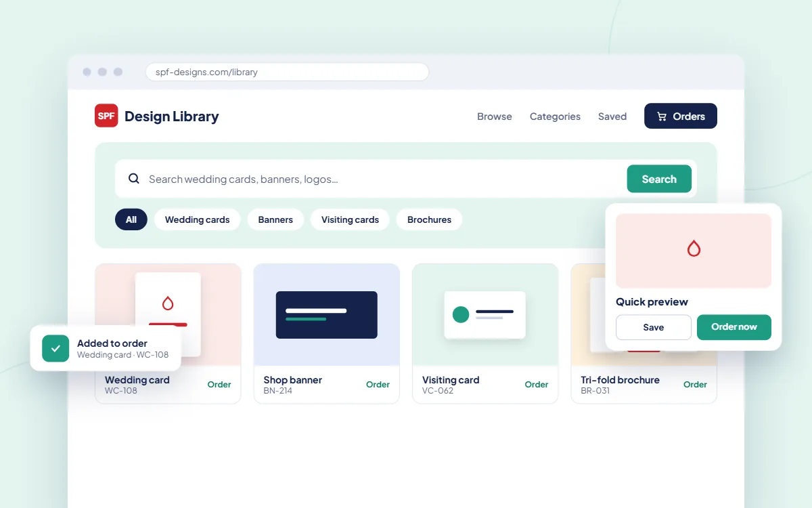812x508 pixels.
Task: Click the BN-214 code text
Action: [278, 391]
